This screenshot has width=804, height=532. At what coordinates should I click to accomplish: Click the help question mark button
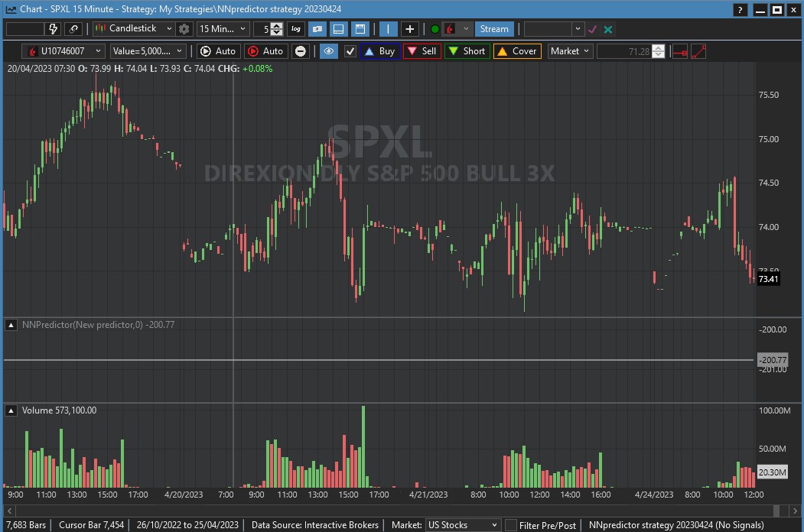point(740,10)
